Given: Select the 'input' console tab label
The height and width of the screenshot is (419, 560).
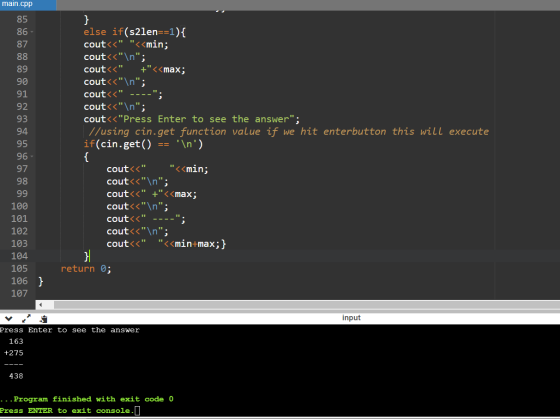Looking at the screenshot, I should pyautogui.click(x=351, y=318).
